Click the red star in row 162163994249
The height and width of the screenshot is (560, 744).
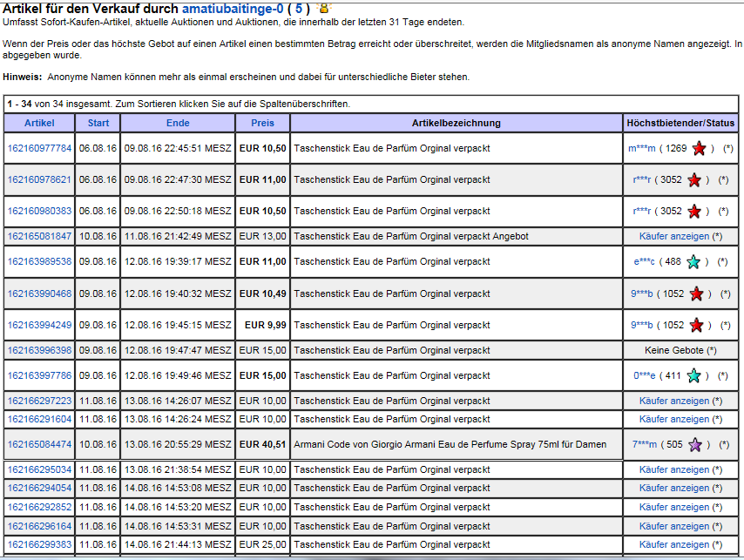point(697,325)
